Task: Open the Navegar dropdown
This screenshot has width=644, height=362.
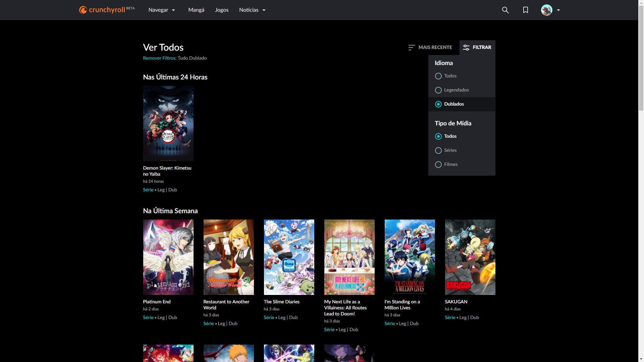Action: pos(162,10)
